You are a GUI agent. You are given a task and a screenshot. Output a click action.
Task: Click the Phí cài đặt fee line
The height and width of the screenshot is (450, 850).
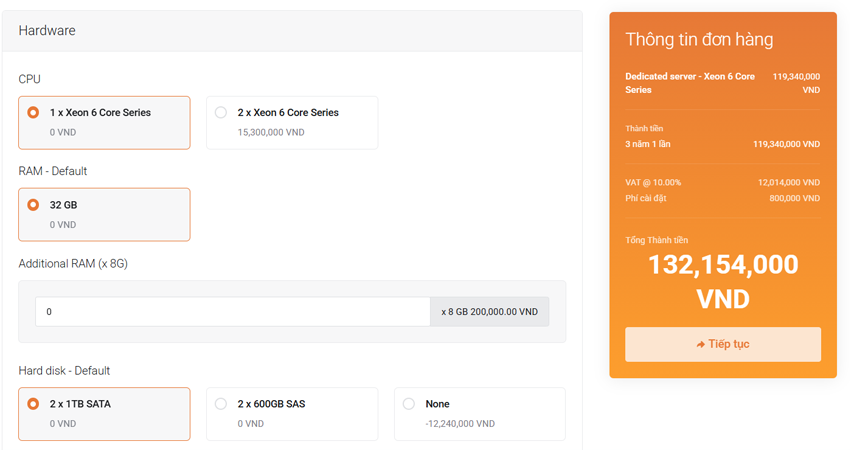[x=646, y=198]
